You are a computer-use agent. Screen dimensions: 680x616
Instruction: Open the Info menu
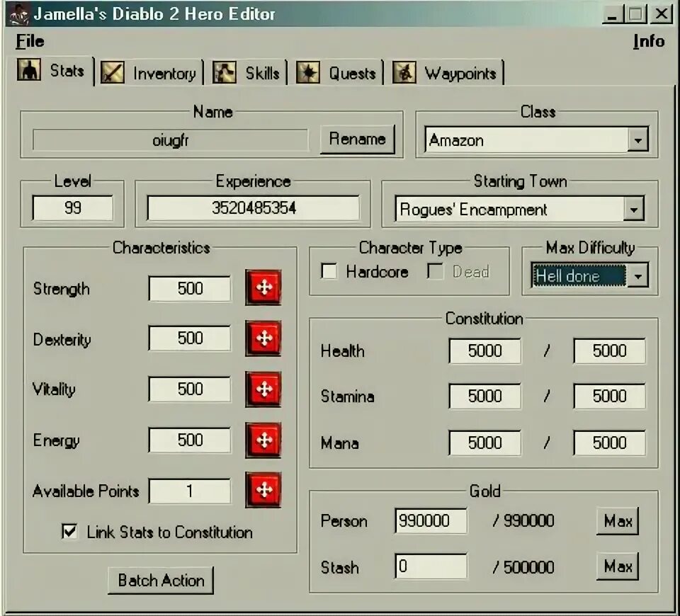tap(648, 41)
